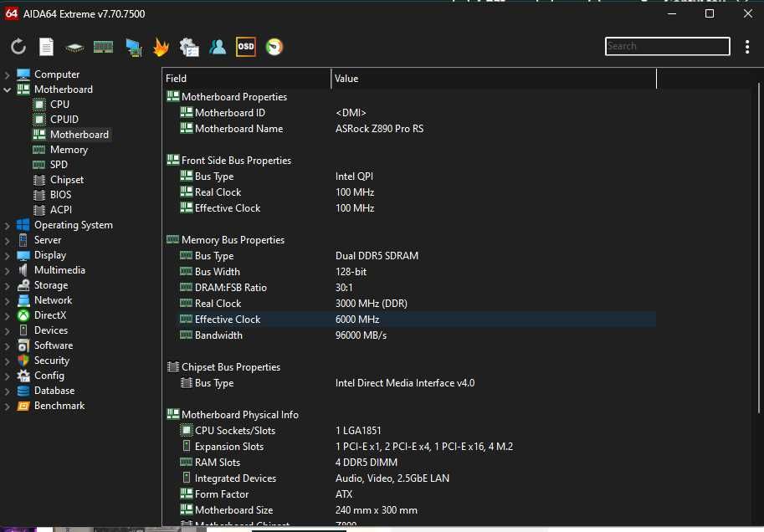Select the DirectX Xbox icon
This screenshot has height=532, width=764.
[23, 315]
